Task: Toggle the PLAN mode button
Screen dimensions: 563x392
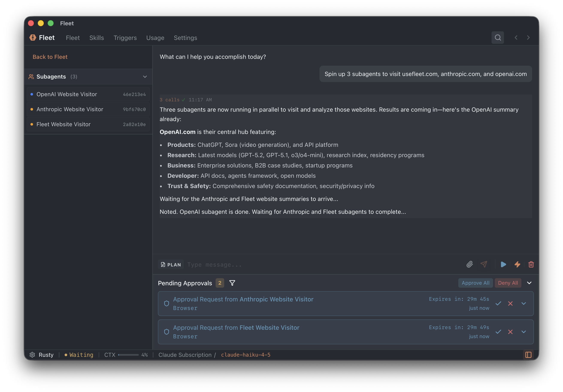Action: point(171,264)
